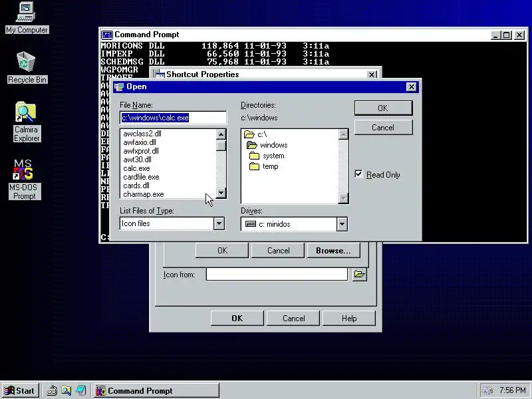Click the magnifier quick launch icon in taskbar

[66, 390]
